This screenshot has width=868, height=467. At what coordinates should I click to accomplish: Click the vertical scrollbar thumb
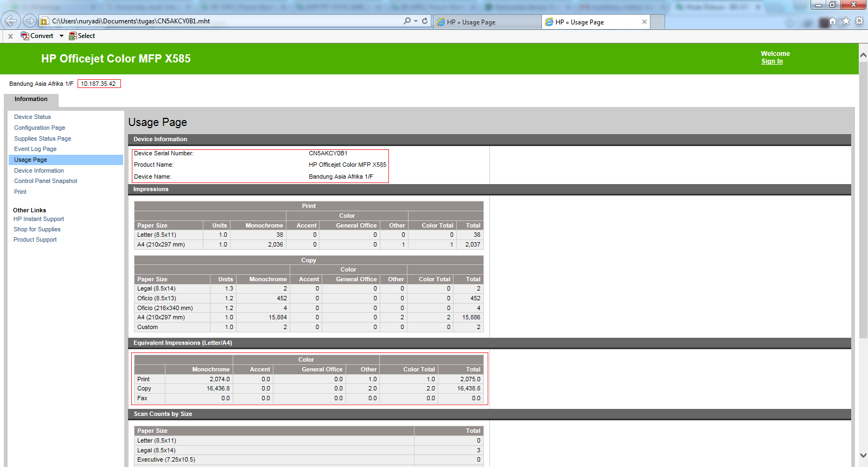click(863, 200)
